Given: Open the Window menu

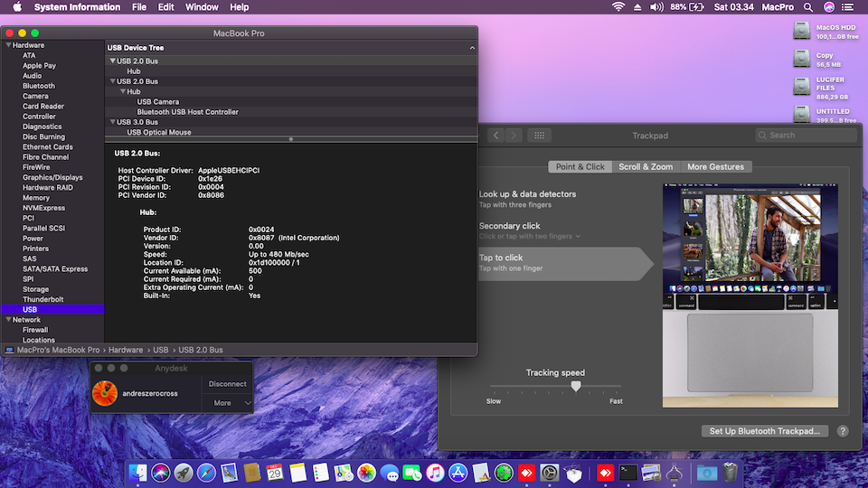Looking at the screenshot, I should tap(202, 7).
